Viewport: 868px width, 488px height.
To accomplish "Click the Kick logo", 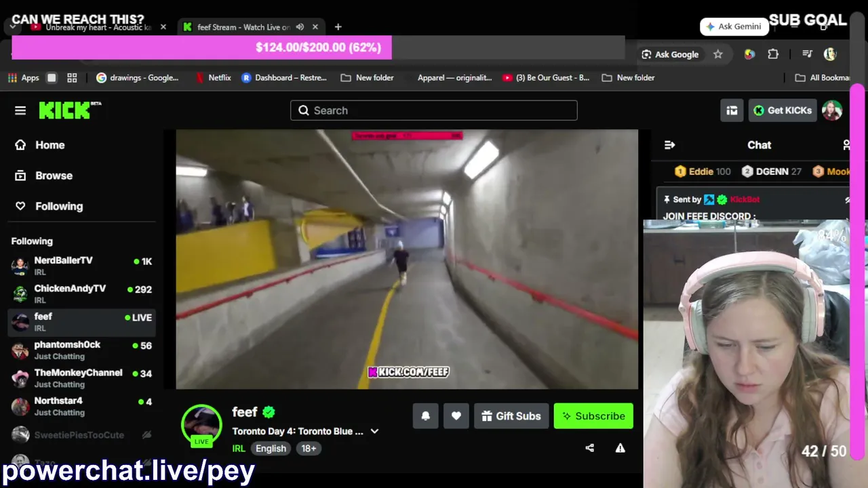I will 70,110.
